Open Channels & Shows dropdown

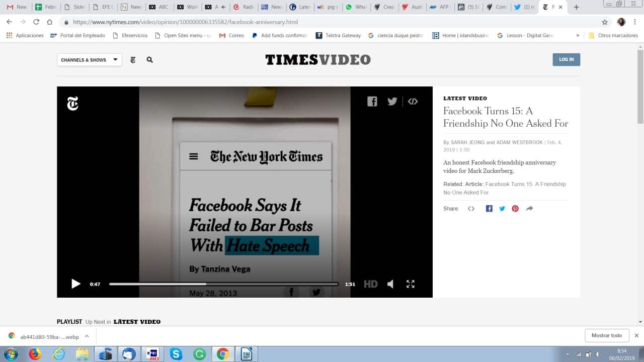89,60
